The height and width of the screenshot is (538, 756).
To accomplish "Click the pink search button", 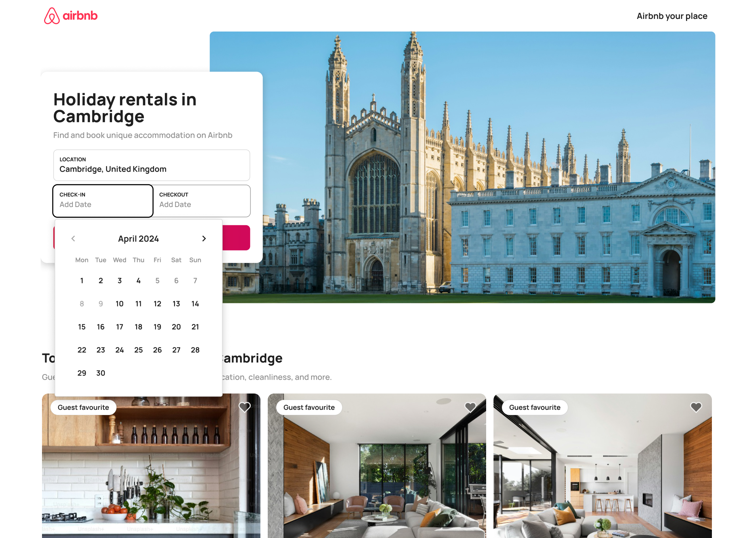I will tap(236, 238).
